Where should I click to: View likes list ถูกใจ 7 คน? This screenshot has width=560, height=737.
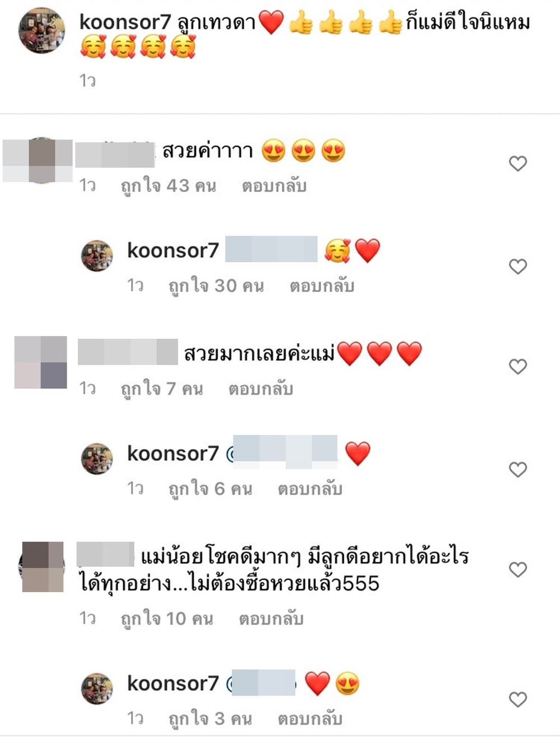pyautogui.click(x=162, y=389)
